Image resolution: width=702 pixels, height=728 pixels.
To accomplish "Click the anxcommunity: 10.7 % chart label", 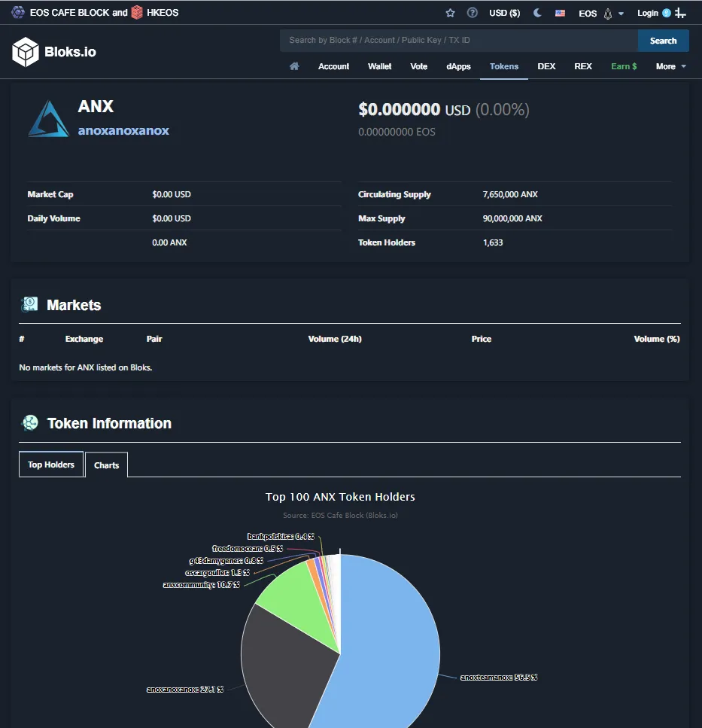I will click(x=202, y=584).
